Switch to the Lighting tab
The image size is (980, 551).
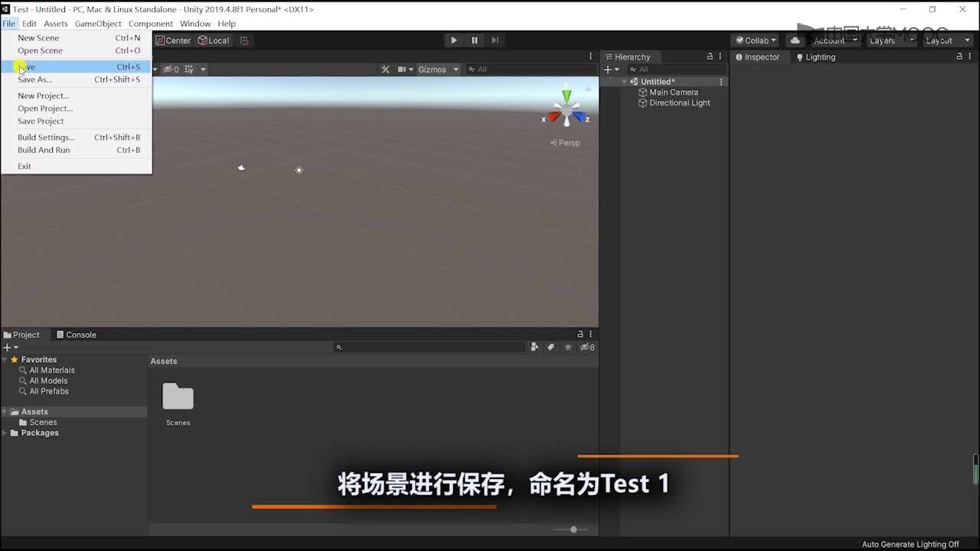click(816, 57)
